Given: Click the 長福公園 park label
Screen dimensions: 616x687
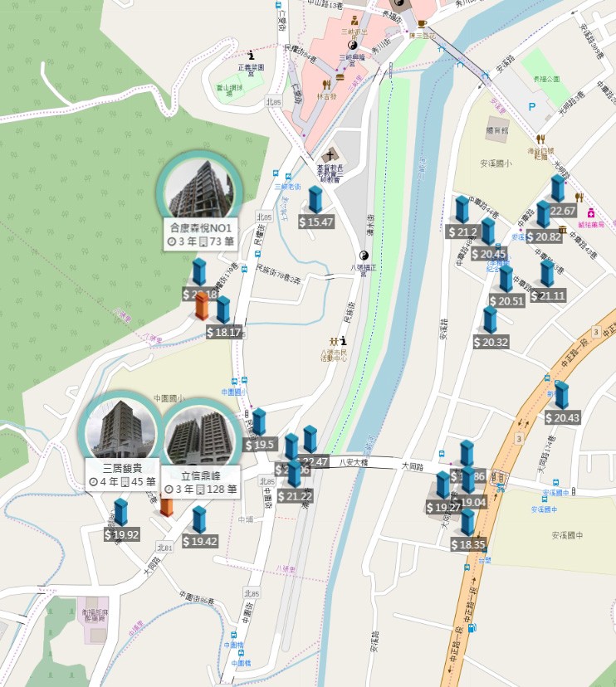Looking at the screenshot, I should coord(547,79).
